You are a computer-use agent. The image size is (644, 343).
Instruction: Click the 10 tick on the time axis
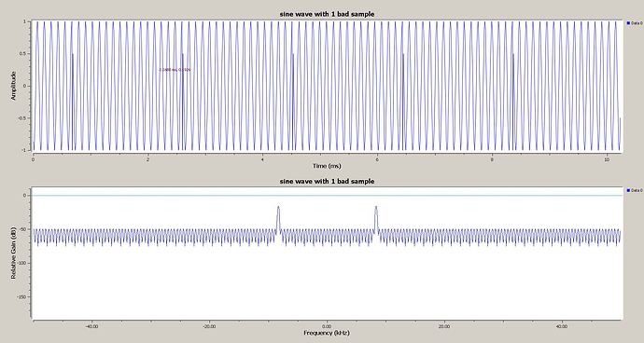pyautogui.click(x=607, y=159)
